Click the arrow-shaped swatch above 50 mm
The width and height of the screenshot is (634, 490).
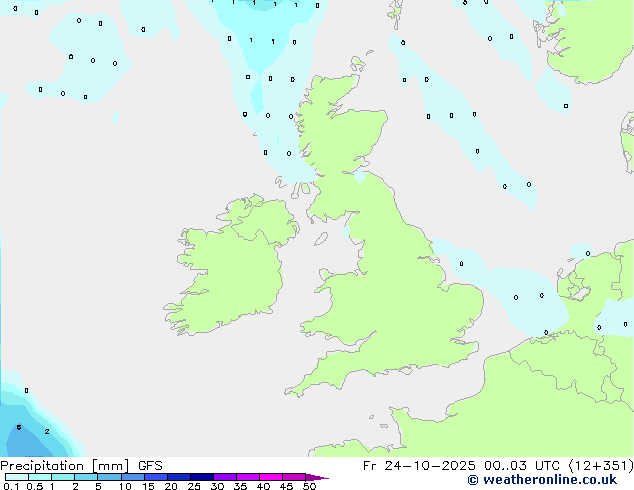click(x=317, y=477)
